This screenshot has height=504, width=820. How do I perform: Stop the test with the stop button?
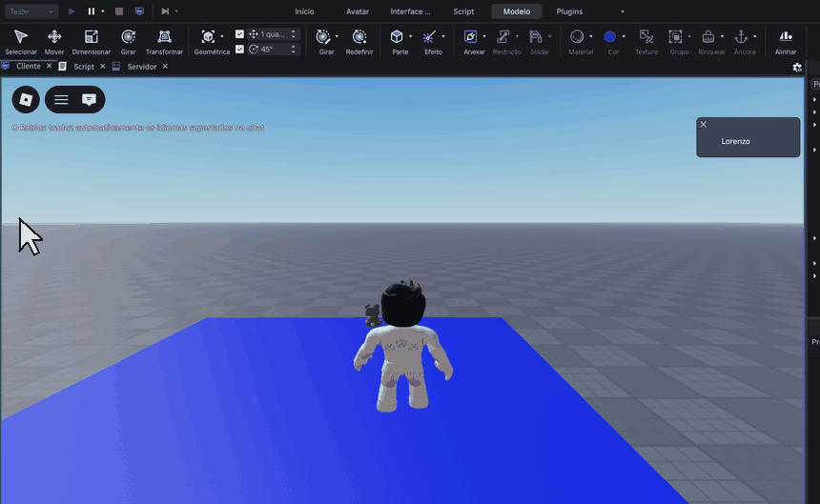tap(119, 11)
